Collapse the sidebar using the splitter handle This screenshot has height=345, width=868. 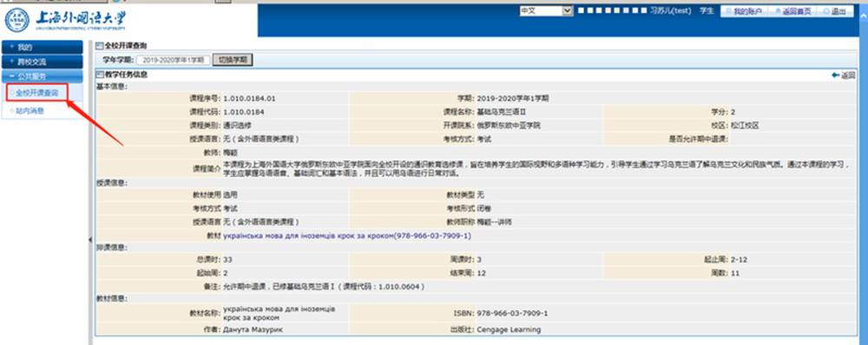pos(90,239)
